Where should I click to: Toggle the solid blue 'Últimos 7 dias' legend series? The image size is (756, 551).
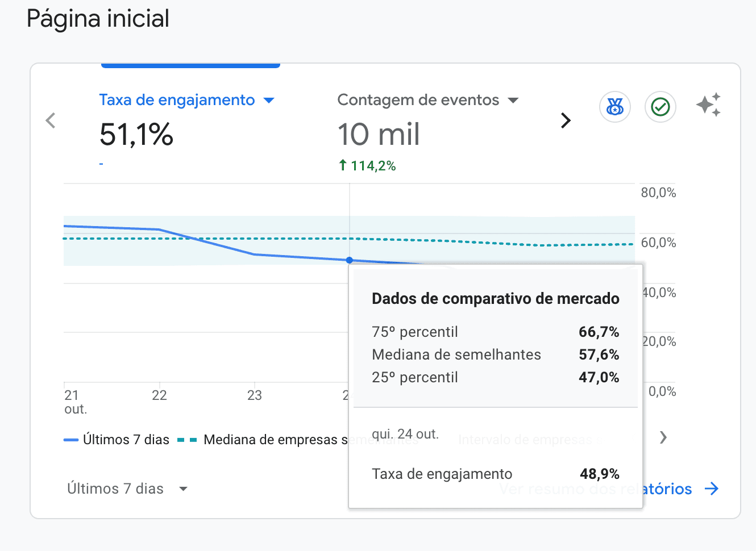[x=117, y=440]
